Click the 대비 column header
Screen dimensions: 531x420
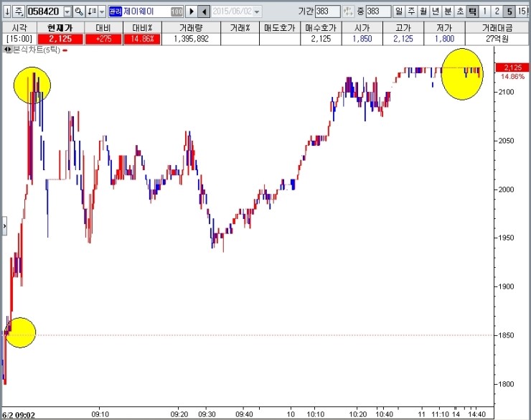[x=103, y=27]
